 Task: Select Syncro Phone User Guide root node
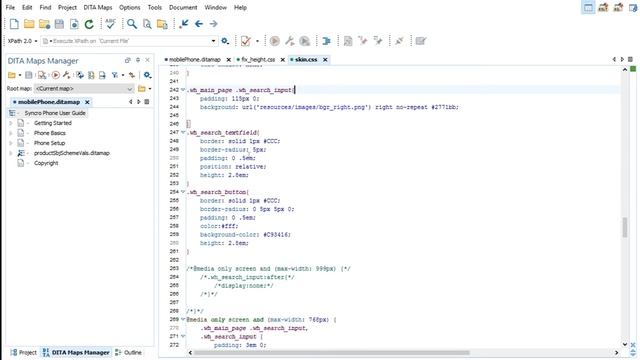(55, 113)
